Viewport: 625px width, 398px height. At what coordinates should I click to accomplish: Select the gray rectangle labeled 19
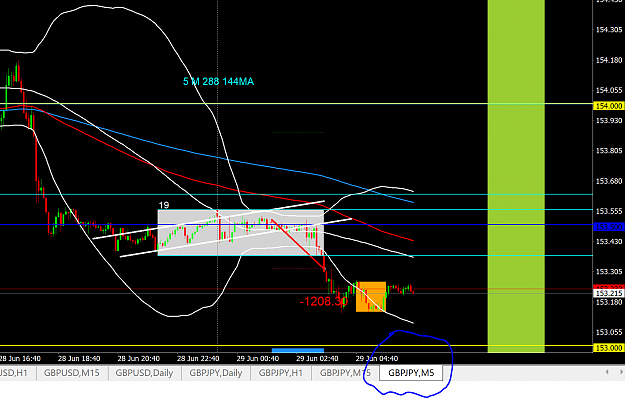pos(241,232)
